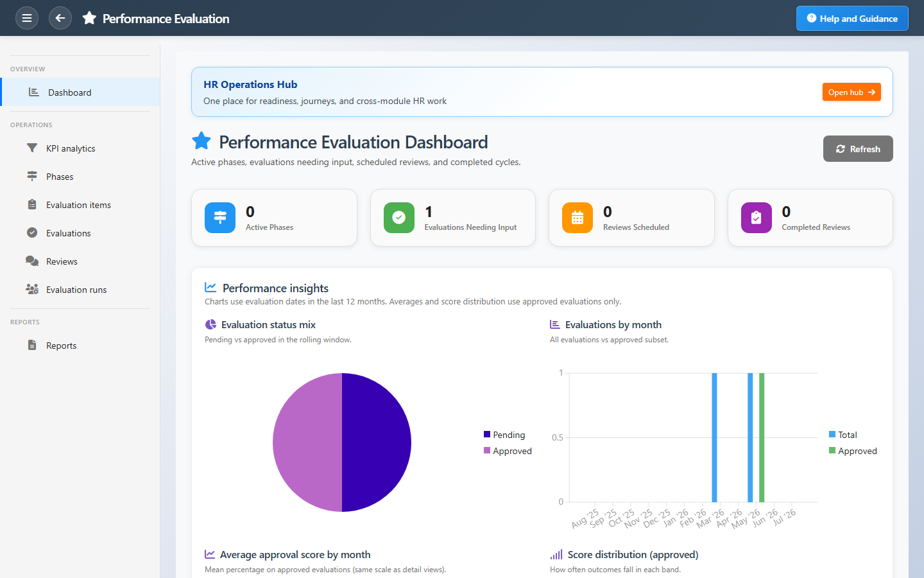Viewport: 924px width, 578px height.
Task: Toggle Approved in pie chart legend
Action: (x=508, y=451)
